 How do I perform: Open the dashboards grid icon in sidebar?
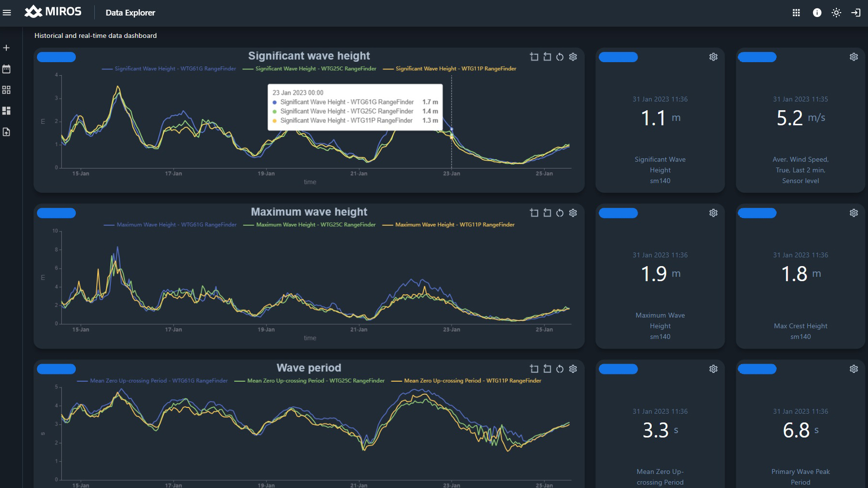tap(6, 89)
